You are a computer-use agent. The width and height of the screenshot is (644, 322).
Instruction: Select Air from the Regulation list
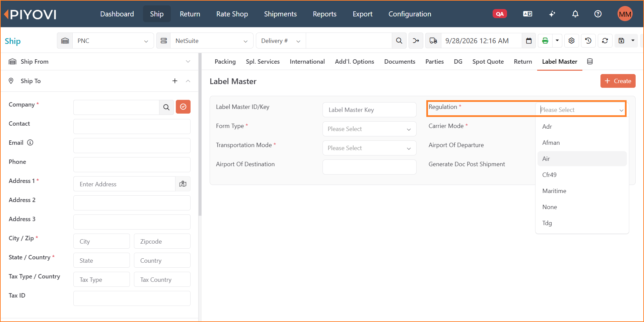[582, 159]
